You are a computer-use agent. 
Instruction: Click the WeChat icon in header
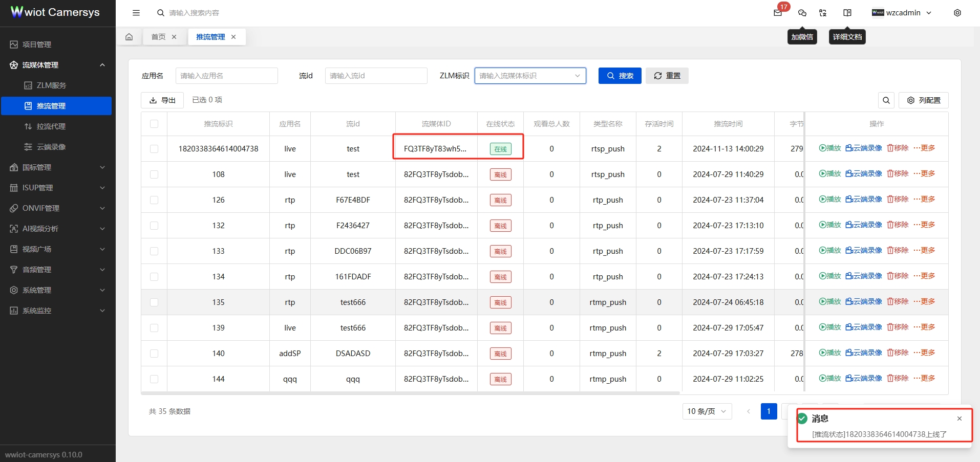tap(802, 13)
